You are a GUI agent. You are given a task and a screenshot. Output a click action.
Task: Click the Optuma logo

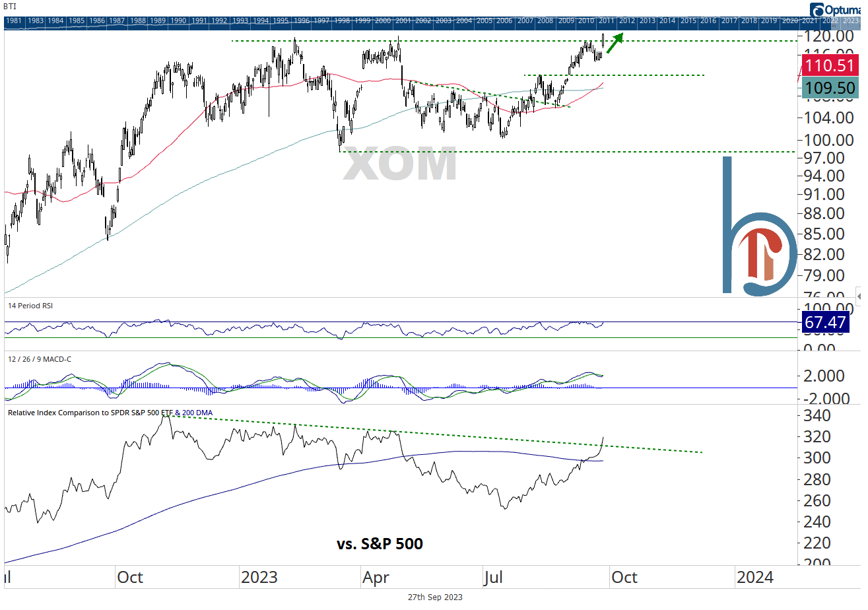(835, 9)
